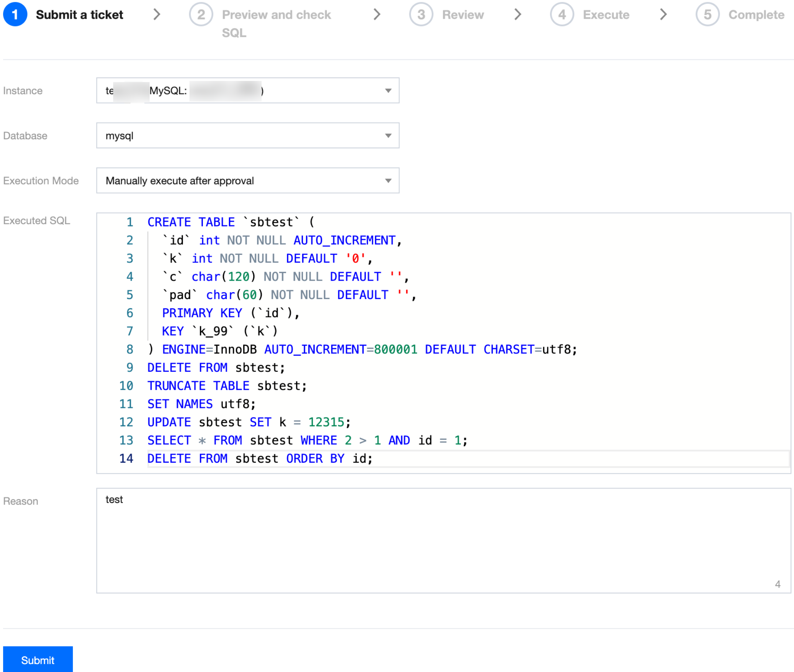Expand the Database dropdown showing mysql
The height and width of the screenshot is (672, 794).
tap(248, 135)
